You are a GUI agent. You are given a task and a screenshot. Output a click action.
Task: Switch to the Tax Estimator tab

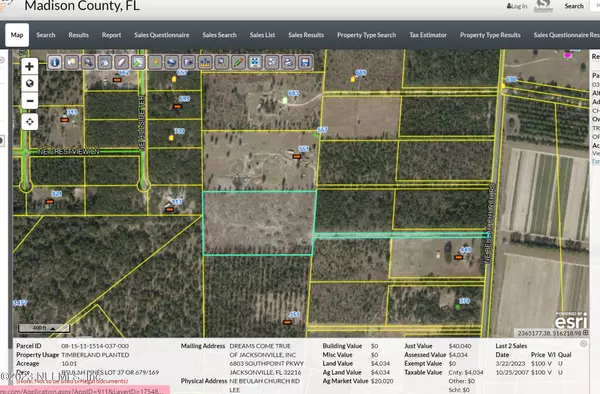428,35
